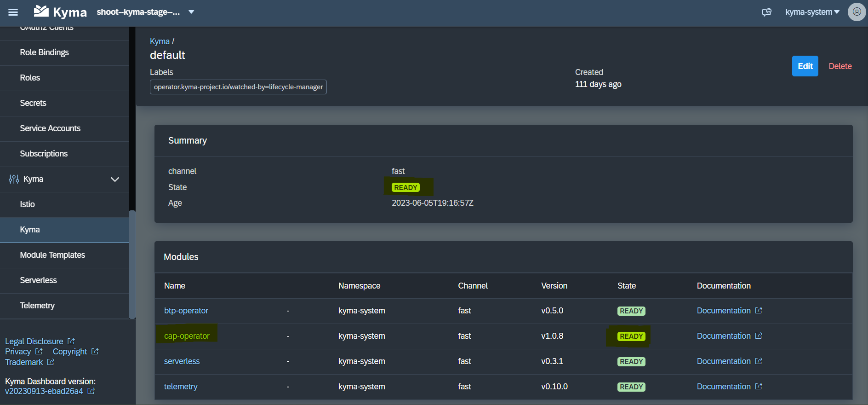
Task: Open Telemetry in sidebar
Action: (x=64, y=306)
